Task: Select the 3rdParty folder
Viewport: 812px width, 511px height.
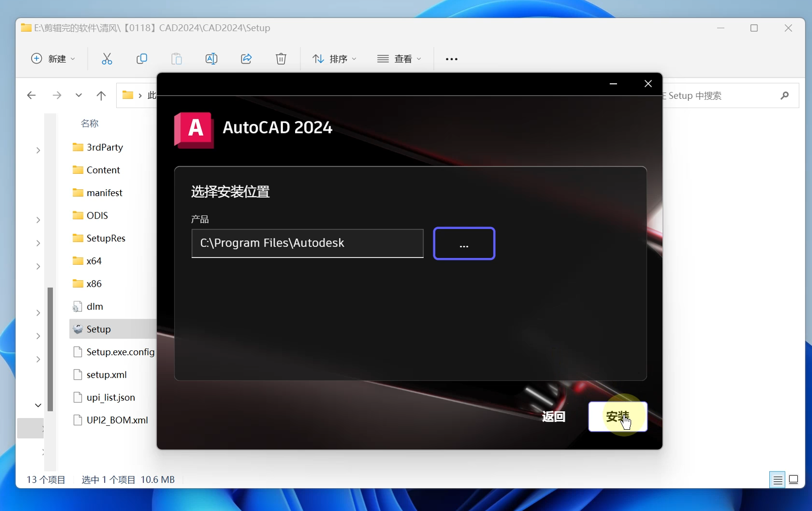Action: (105, 147)
